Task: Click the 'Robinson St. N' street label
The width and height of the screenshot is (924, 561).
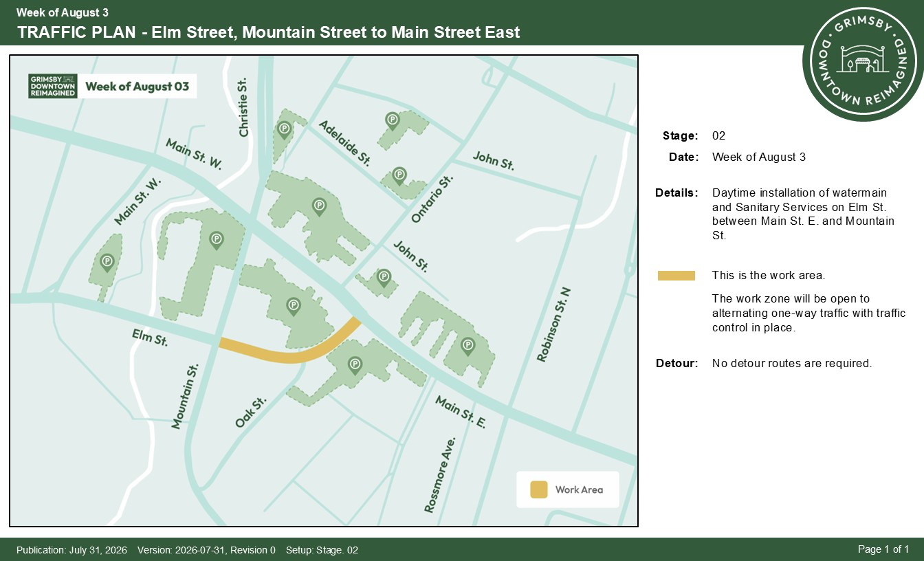Action: 554,324
